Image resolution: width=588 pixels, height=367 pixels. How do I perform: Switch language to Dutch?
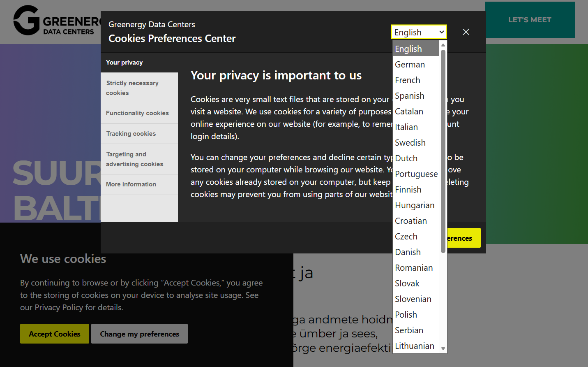point(416,158)
